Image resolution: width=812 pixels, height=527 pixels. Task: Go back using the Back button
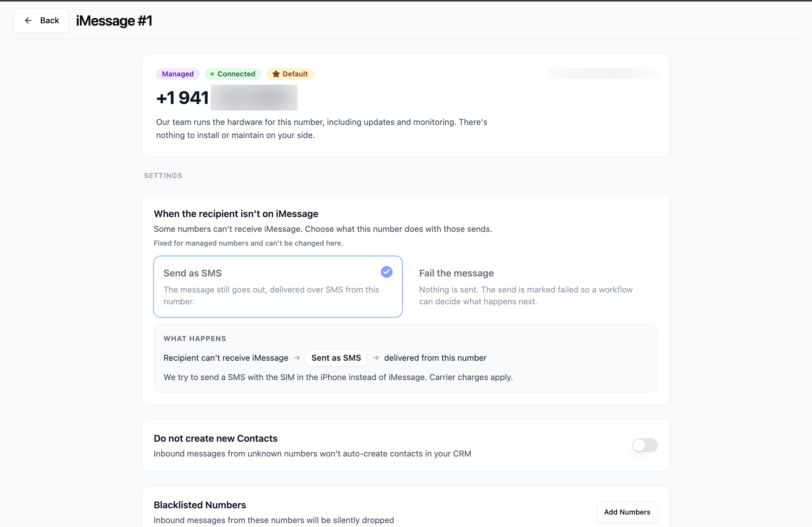coord(41,20)
